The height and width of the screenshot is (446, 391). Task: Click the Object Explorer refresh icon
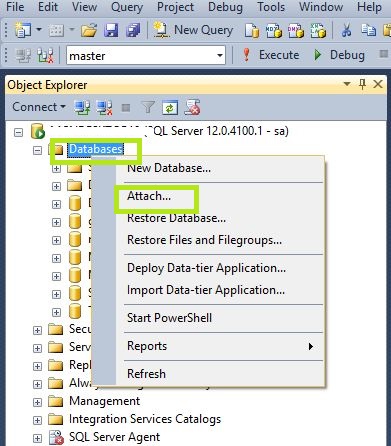tap(170, 108)
